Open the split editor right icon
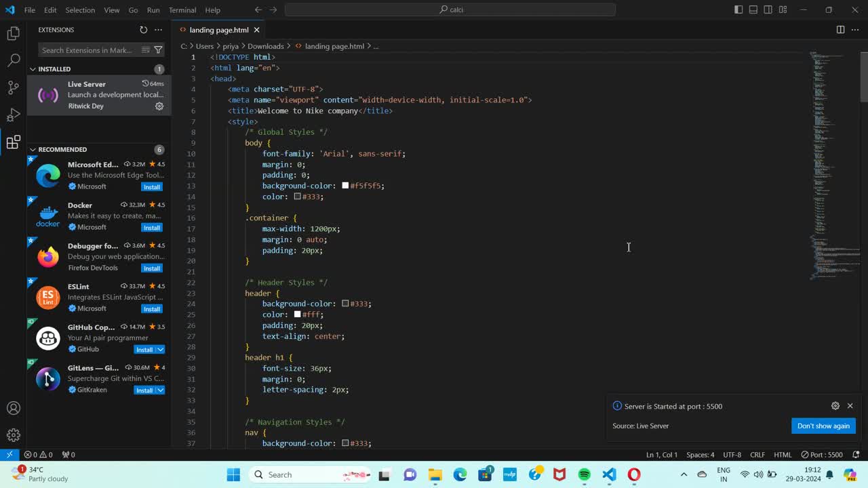The width and height of the screenshot is (868, 488). 840,30
